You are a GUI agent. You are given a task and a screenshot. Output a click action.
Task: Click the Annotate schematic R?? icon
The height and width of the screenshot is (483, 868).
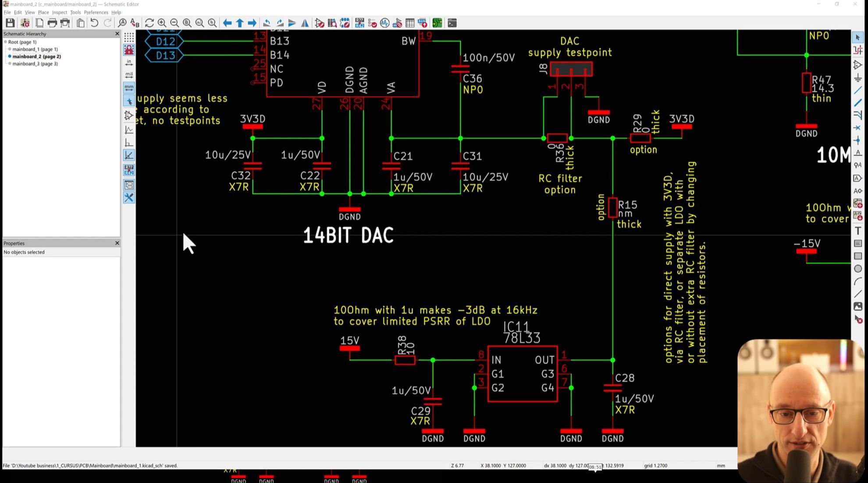click(359, 23)
